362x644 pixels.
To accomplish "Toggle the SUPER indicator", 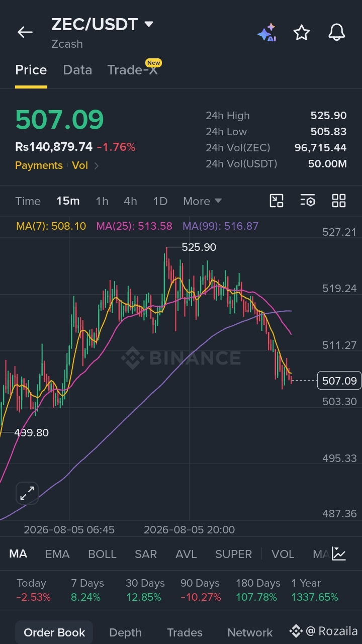I will pos(233,554).
